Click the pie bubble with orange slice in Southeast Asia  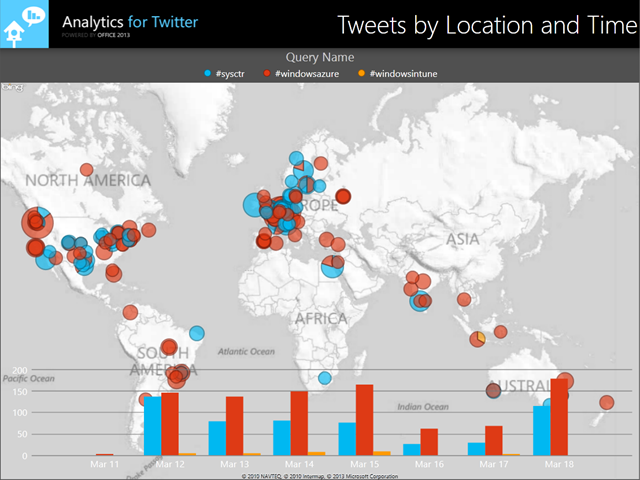click(x=479, y=339)
